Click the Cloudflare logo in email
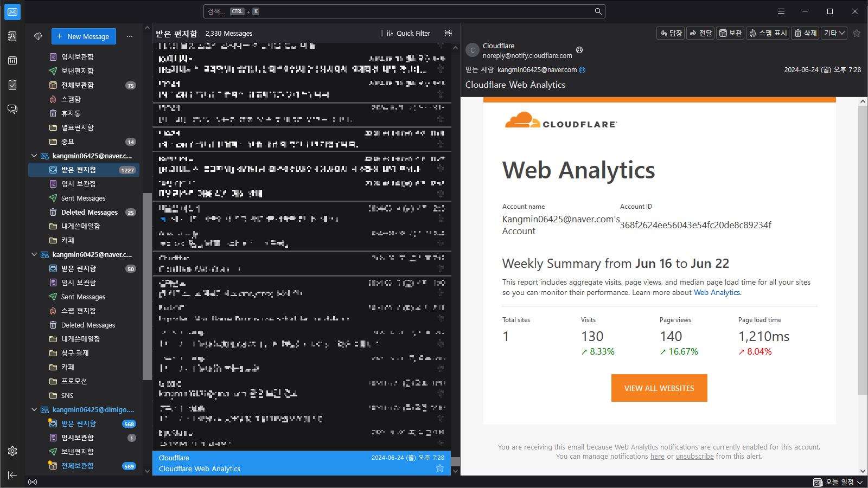The image size is (868, 488). point(560,120)
